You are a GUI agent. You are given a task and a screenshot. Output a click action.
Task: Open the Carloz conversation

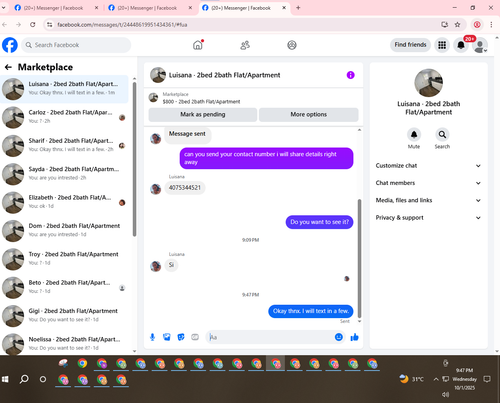pyautogui.click(x=64, y=117)
